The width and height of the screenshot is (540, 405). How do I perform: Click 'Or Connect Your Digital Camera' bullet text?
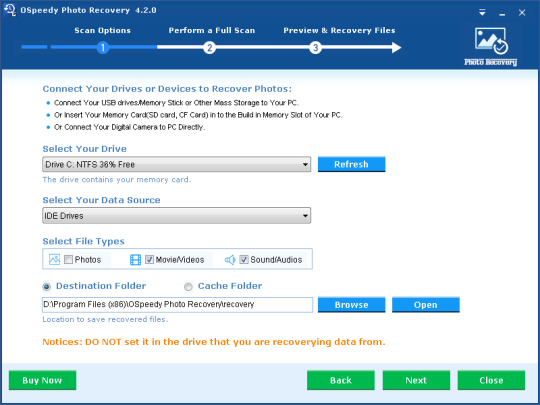[129, 127]
